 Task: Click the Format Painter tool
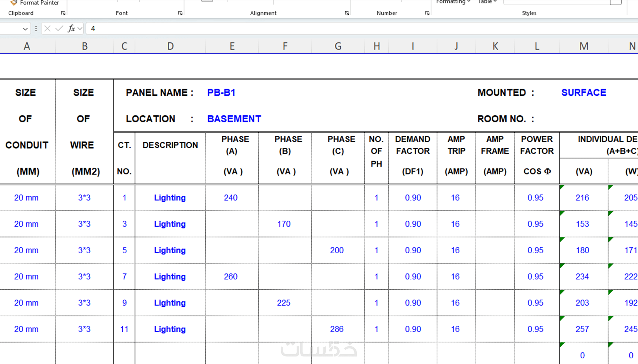[x=35, y=3]
